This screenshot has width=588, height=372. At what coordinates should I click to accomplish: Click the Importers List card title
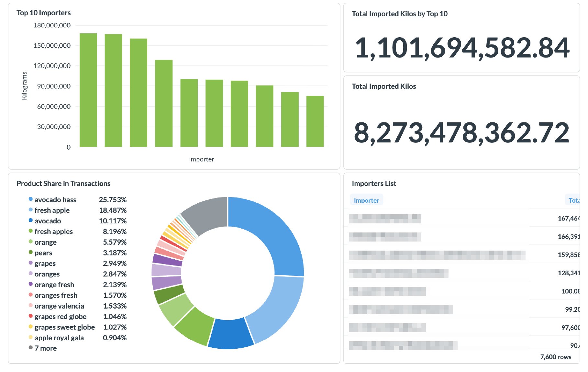[x=374, y=184]
